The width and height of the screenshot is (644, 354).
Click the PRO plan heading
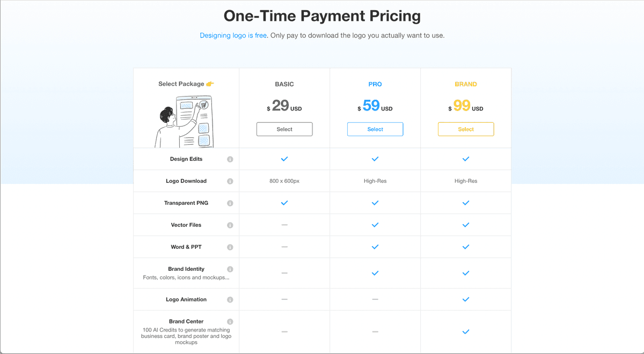pyautogui.click(x=375, y=84)
